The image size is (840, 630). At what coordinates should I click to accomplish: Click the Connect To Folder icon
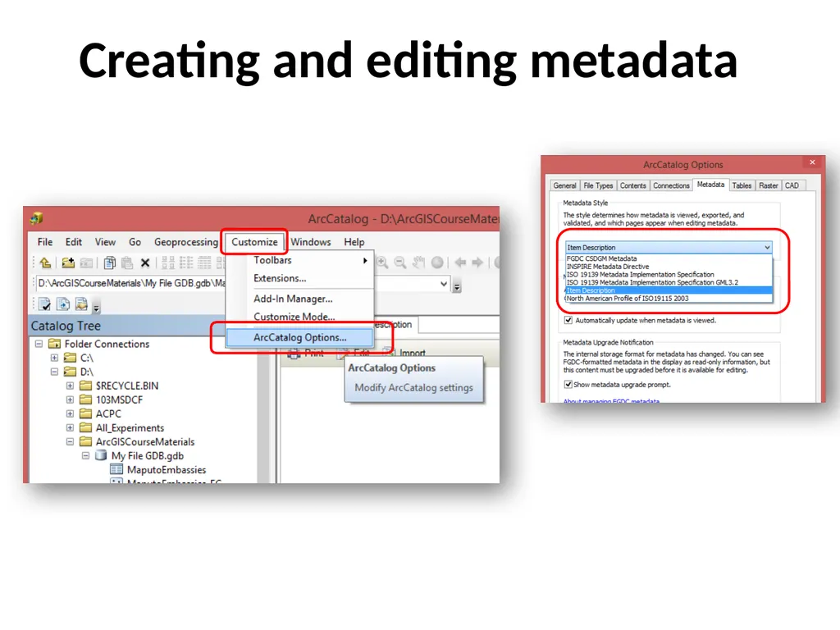[x=68, y=262]
